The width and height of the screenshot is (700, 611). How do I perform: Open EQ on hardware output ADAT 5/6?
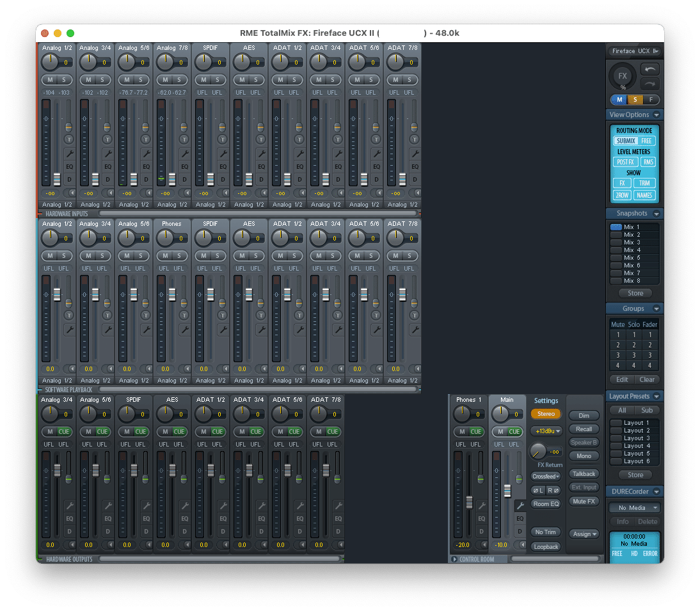[300, 519]
